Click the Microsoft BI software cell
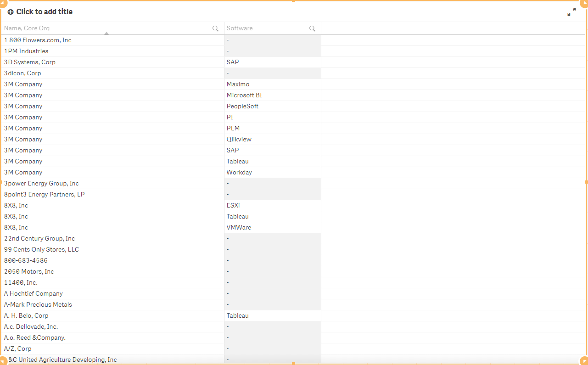Screen dimensions: 588x365 point(273,95)
